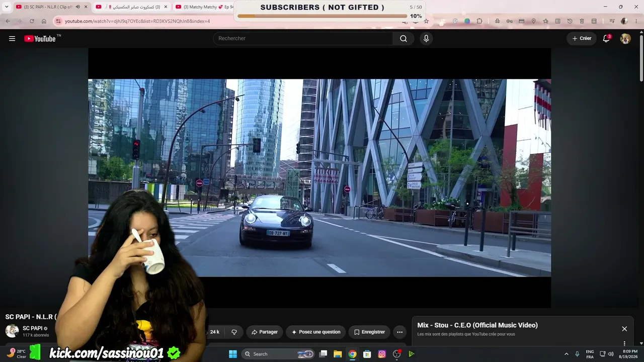The width and height of the screenshot is (644, 362).
Task: Open the Windows Start menu
Action: pos(233,354)
